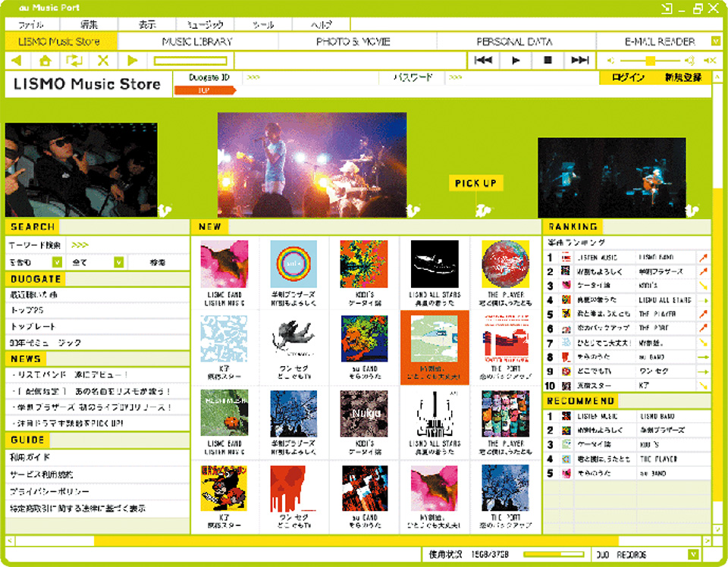728x567 pixels.
Task: Adjust the volume slider handle
Action: pos(651,61)
